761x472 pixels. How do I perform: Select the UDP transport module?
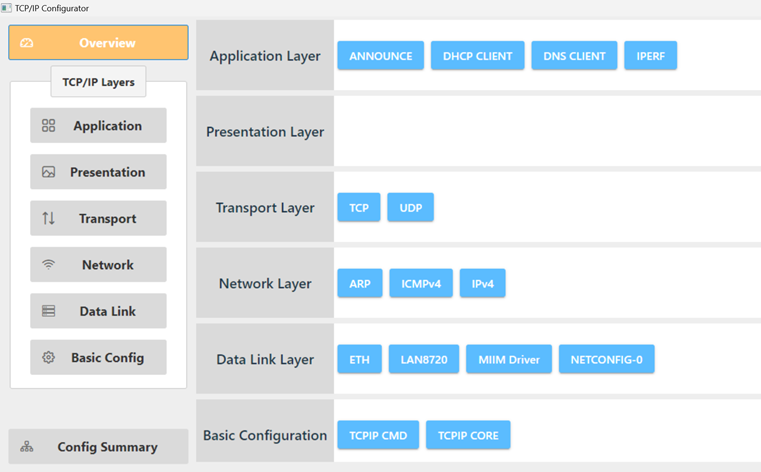[x=411, y=208]
